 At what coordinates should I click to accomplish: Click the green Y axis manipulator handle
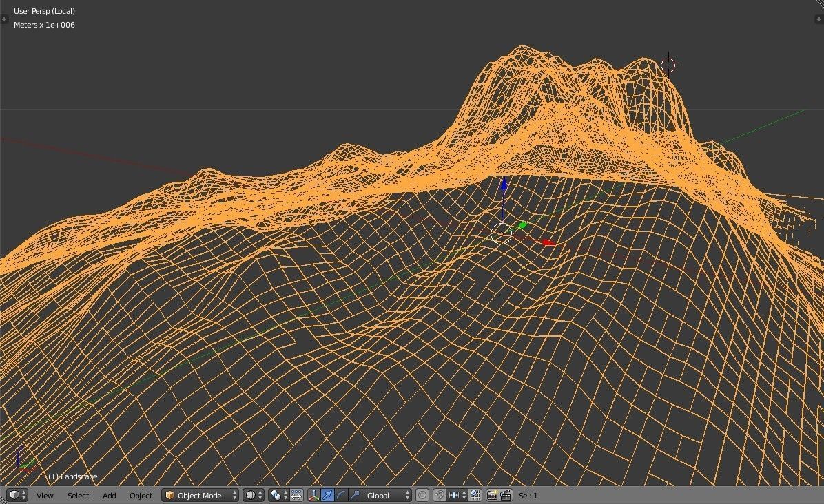[522, 225]
